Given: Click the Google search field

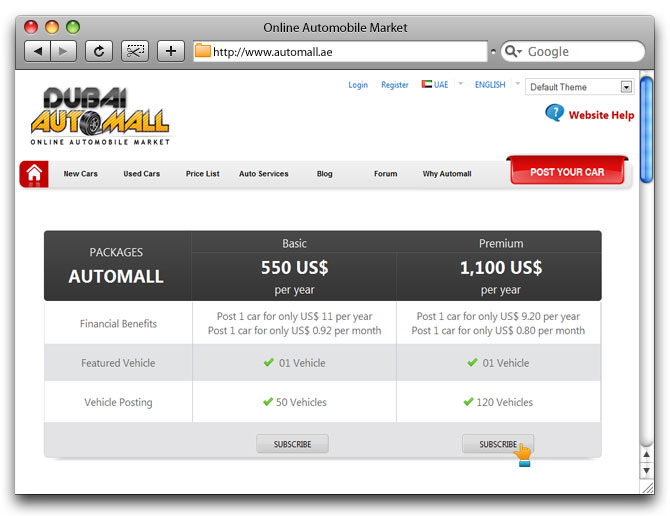Looking at the screenshot, I should point(573,51).
